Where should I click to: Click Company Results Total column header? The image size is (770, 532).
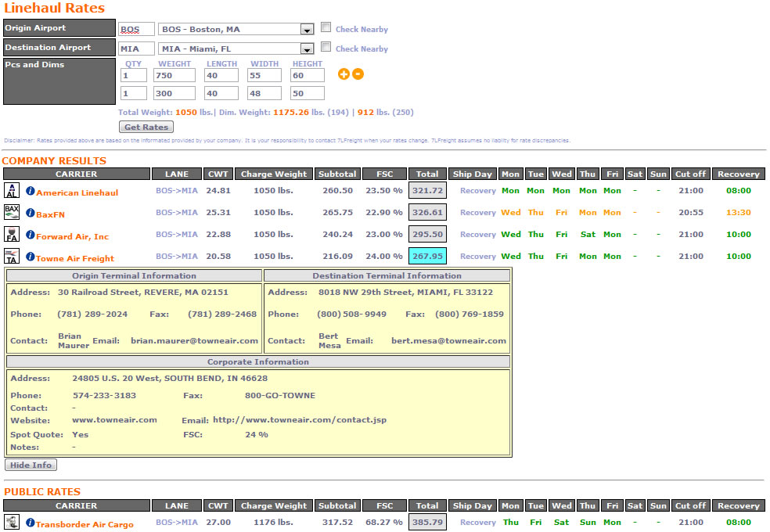[x=428, y=174]
